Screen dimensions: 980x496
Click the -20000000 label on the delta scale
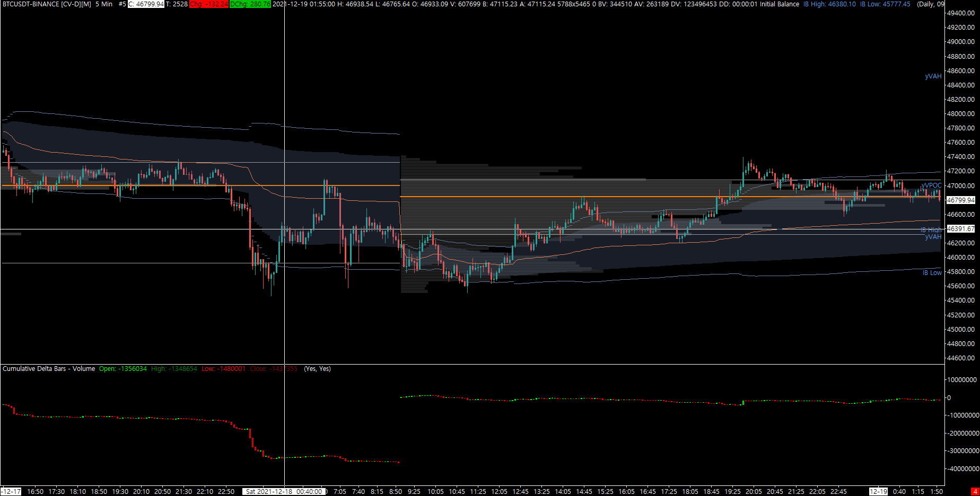[x=962, y=433]
